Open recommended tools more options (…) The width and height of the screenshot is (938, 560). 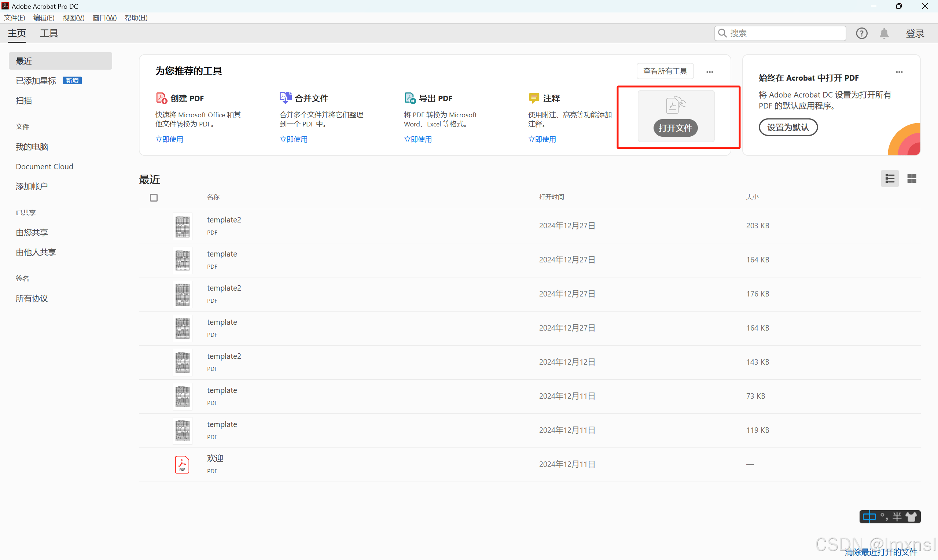point(709,72)
